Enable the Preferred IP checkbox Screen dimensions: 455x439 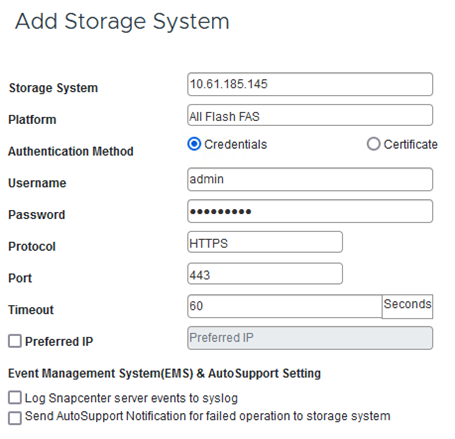15,341
